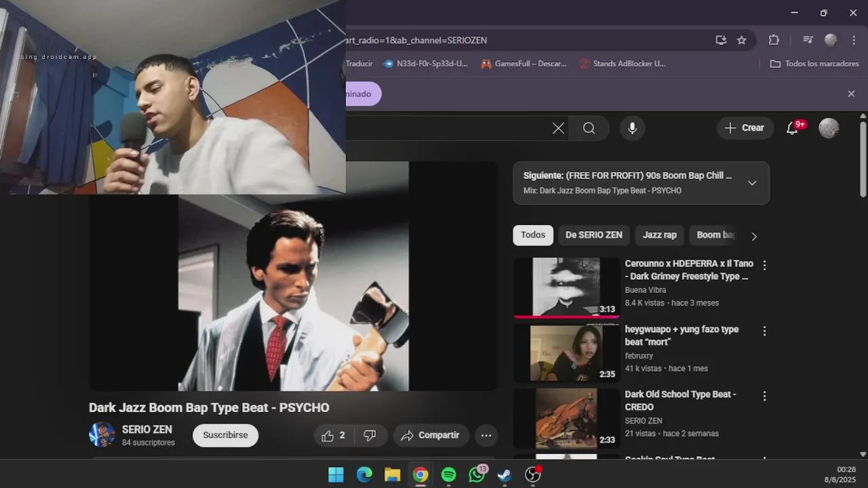
Task: Open Microsoft Edge from taskbar
Action: (364, 474)
